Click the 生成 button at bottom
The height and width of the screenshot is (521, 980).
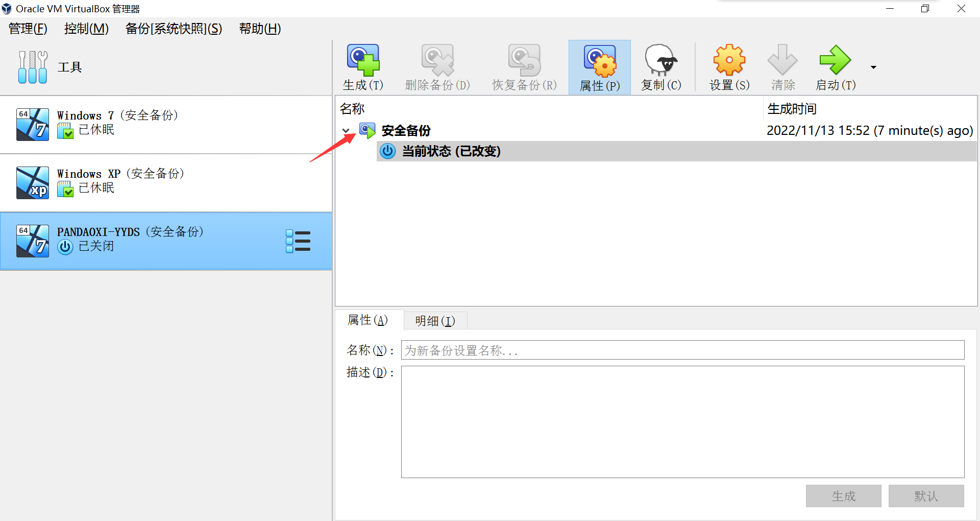click(x=843, y=496)
